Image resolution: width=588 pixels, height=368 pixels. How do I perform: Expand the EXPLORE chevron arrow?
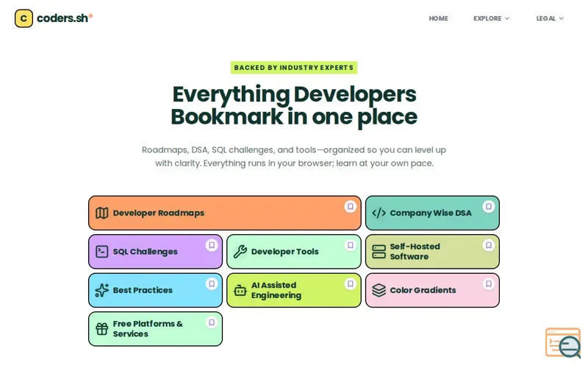507,18
